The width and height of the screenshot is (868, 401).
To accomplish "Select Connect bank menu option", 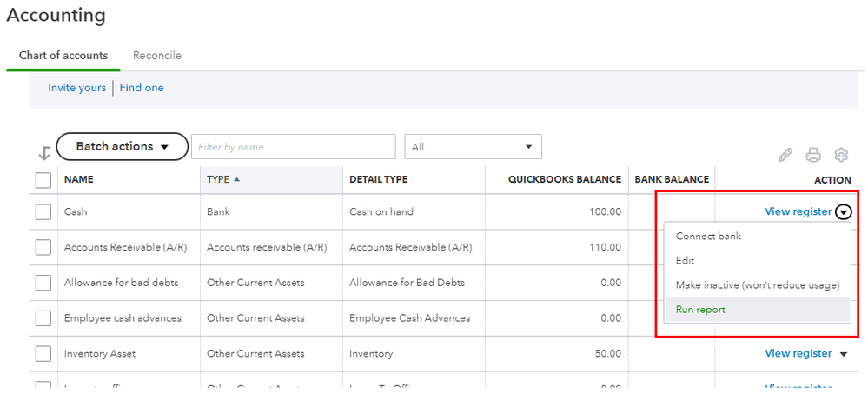I will [x=708, y=237].
